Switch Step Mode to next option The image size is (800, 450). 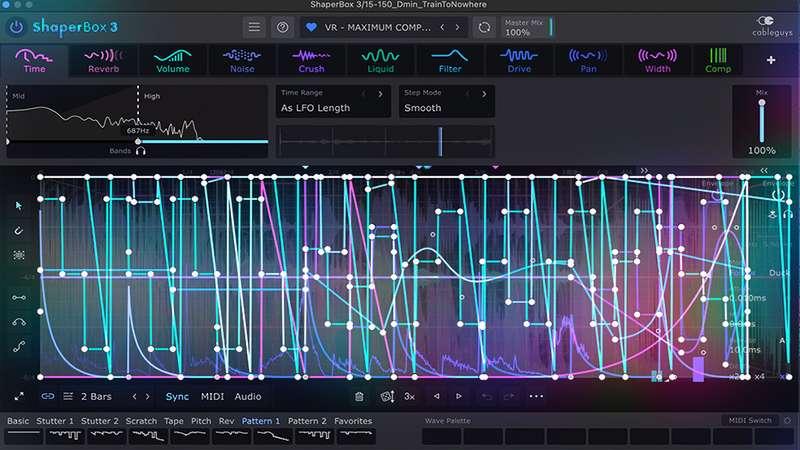point(484,94)
